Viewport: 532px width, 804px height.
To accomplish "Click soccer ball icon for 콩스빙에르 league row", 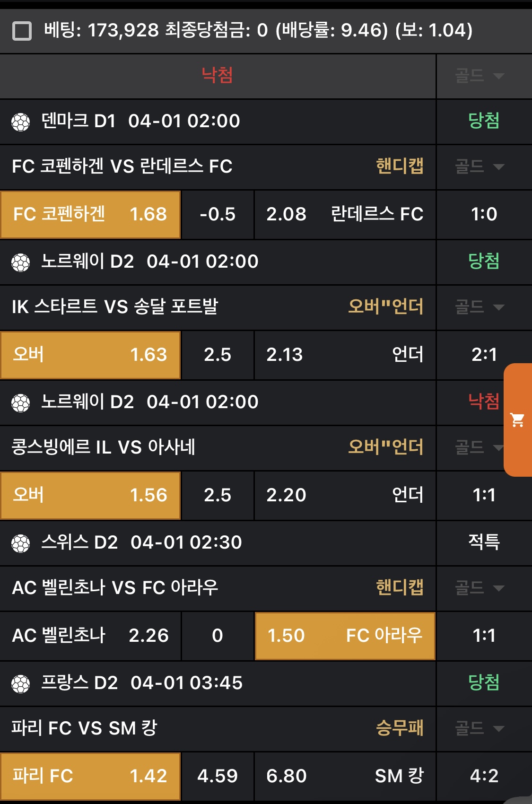I will coord(21,403).
